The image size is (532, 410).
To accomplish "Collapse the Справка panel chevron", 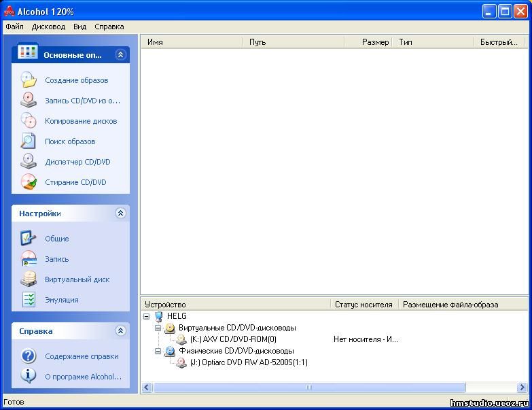I will 120,331.
